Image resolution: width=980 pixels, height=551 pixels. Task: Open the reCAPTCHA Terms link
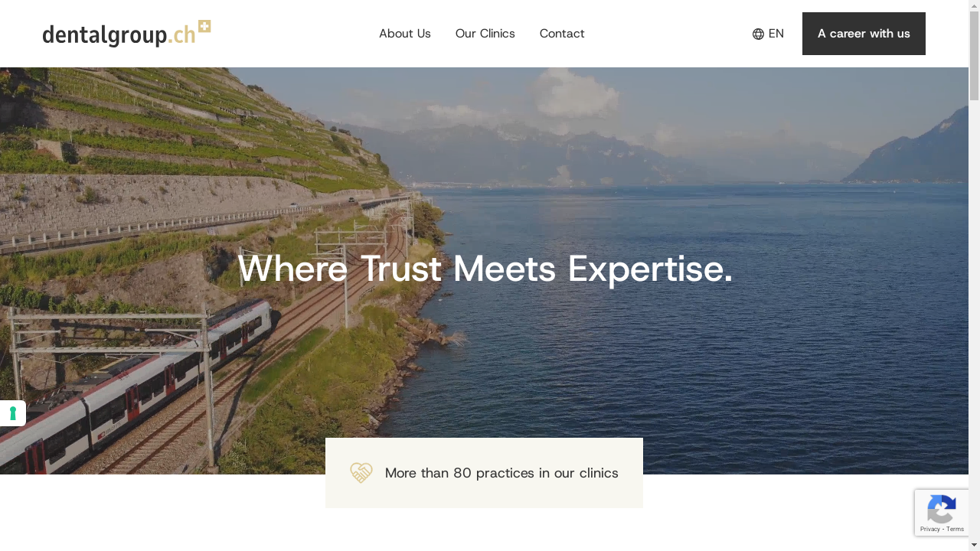coord(955,530)
